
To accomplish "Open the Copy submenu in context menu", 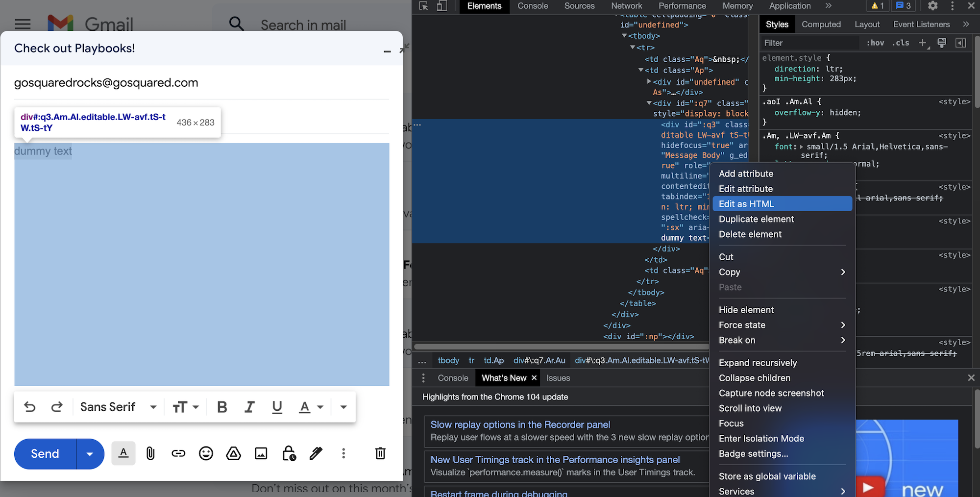I will coord(782,272).
